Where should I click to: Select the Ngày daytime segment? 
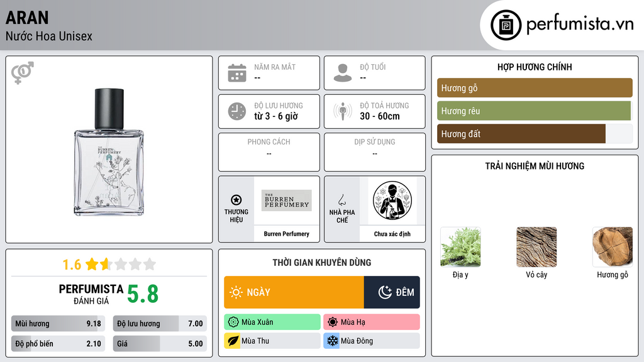[x=294, y=292]
